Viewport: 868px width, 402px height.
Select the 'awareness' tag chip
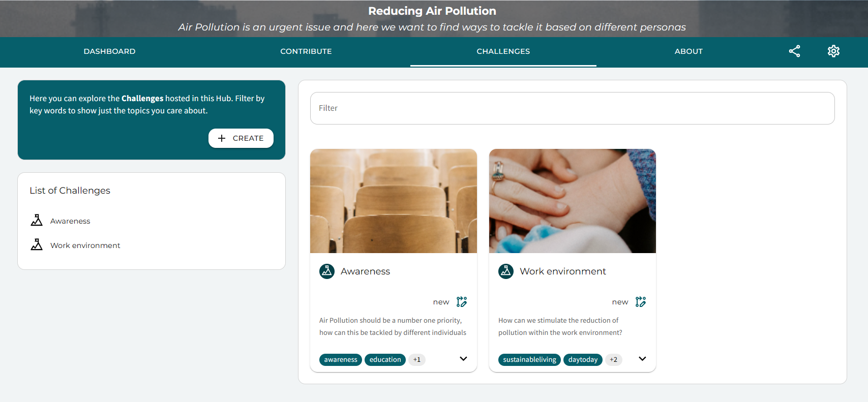[x=341, y=360]
